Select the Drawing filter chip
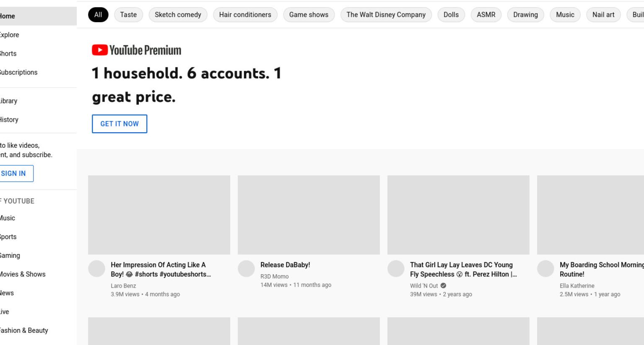 pos(525,15)
